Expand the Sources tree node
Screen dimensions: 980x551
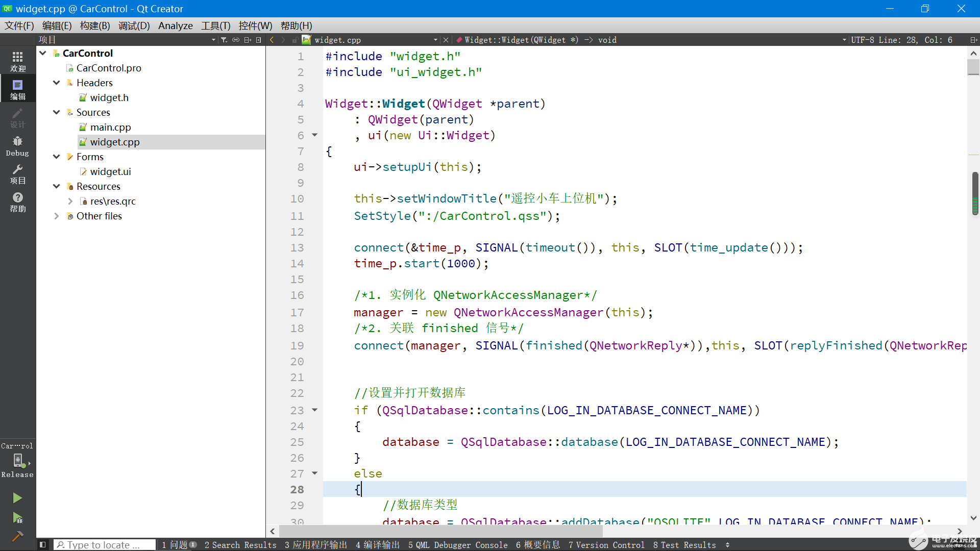pyautogui.click(x=56, y=112)
